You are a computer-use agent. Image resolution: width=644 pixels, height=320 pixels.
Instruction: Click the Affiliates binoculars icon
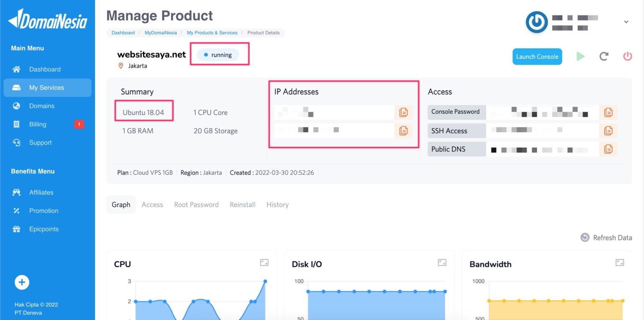[16, 192]
